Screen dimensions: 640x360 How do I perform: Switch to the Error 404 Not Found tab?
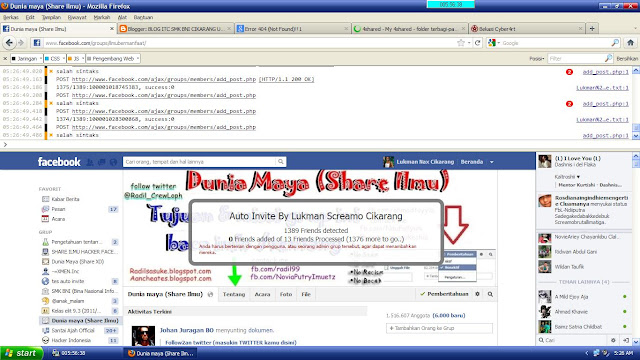pos(292,29)
